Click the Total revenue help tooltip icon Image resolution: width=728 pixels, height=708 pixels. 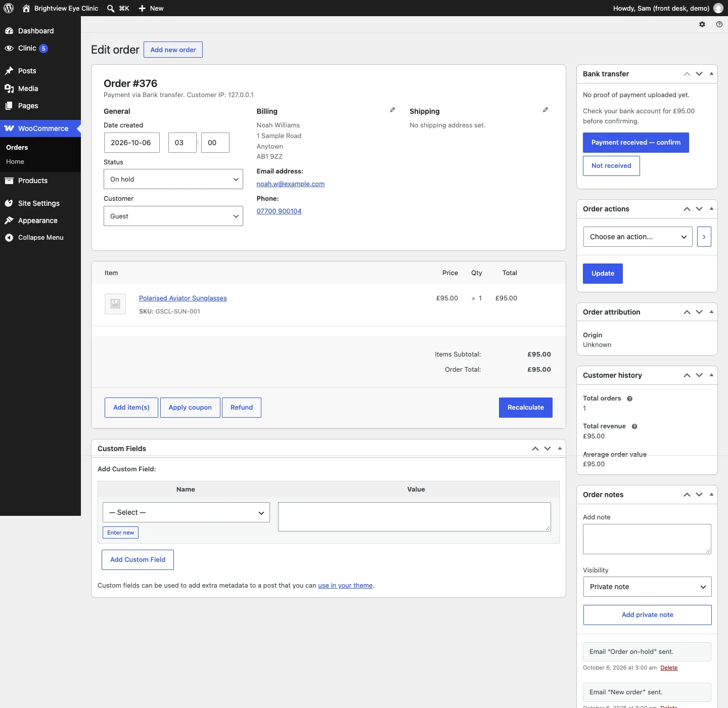(x=634, y=426)
